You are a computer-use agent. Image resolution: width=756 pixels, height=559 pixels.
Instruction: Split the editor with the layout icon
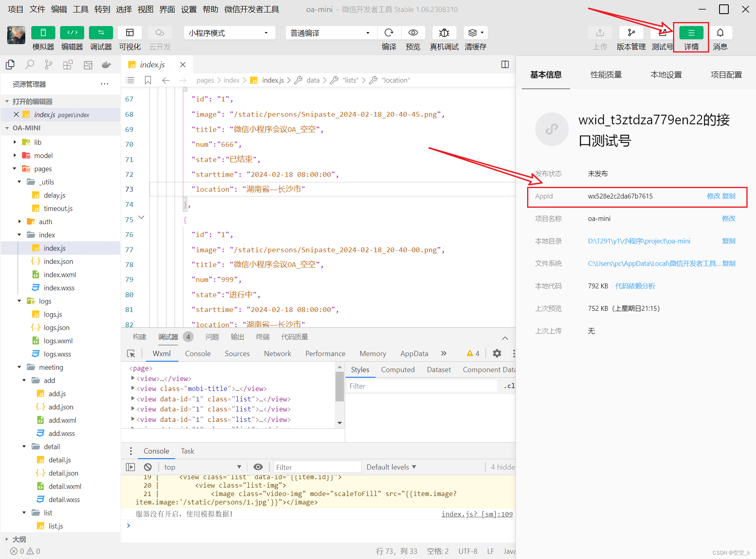point(505,65)
